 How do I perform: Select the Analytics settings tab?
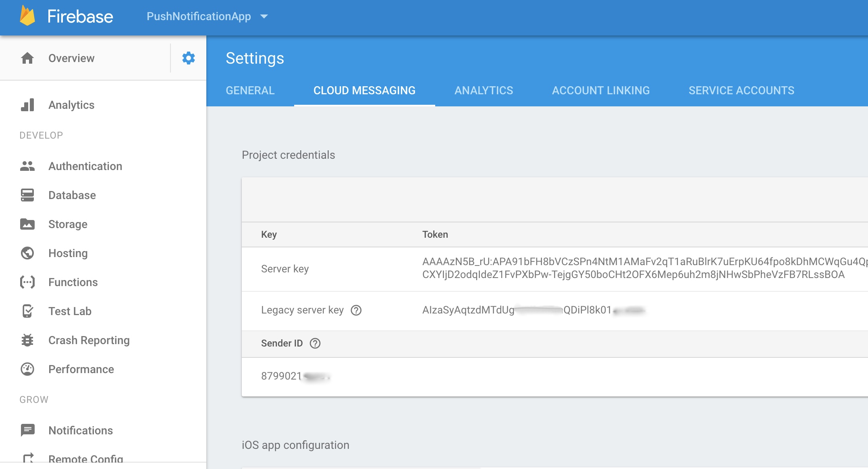(x=484, y=90)
